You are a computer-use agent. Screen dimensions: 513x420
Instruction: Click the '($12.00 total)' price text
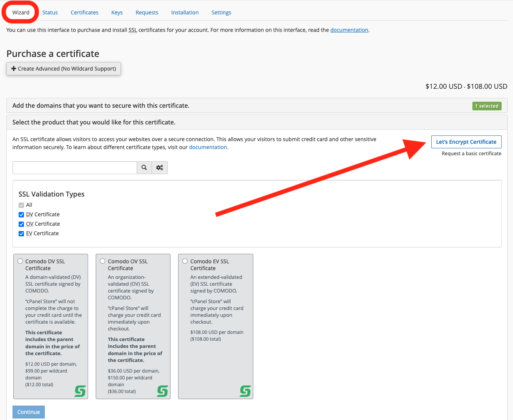[39, 385]
